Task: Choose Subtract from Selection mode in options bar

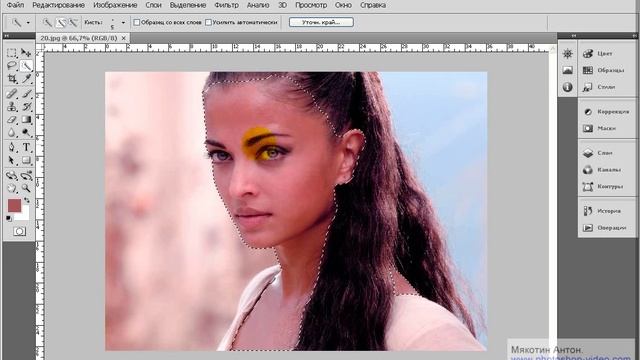Action: [x=73, y=23]
